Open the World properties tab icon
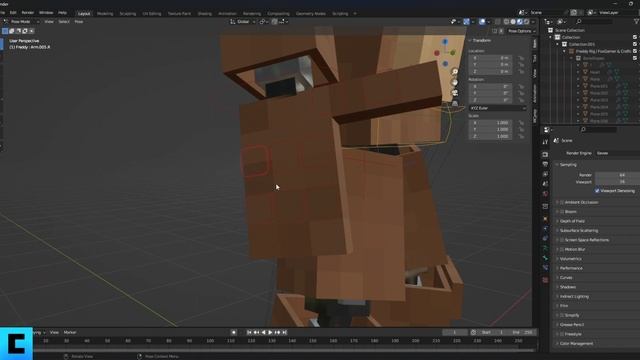 pyautogui.click(x=545, y=194)
